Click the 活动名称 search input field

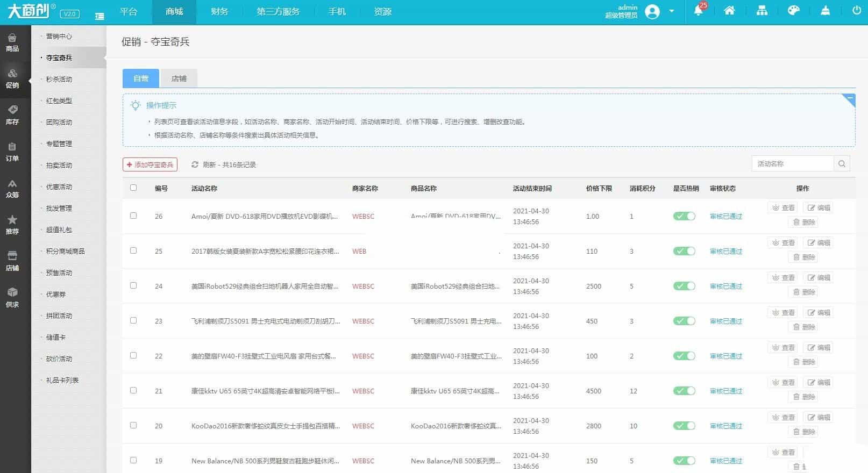click(792, 164)
